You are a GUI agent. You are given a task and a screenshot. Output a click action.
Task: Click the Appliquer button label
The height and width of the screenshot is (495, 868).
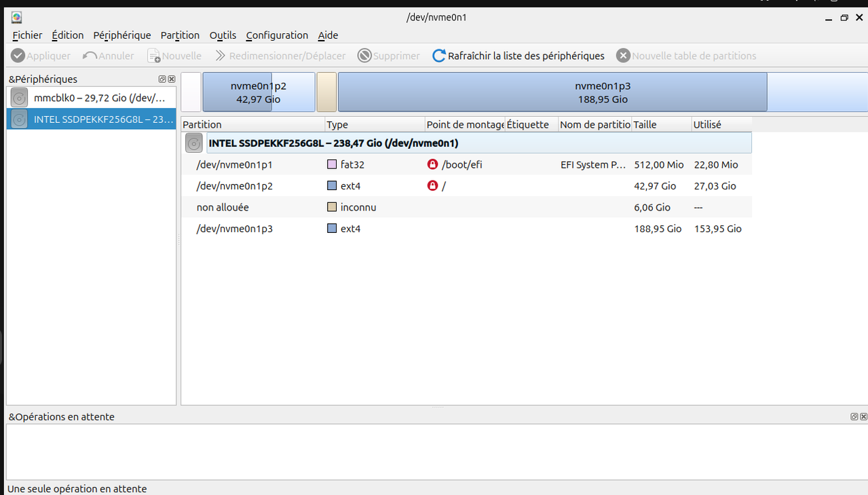pos(48,56)
